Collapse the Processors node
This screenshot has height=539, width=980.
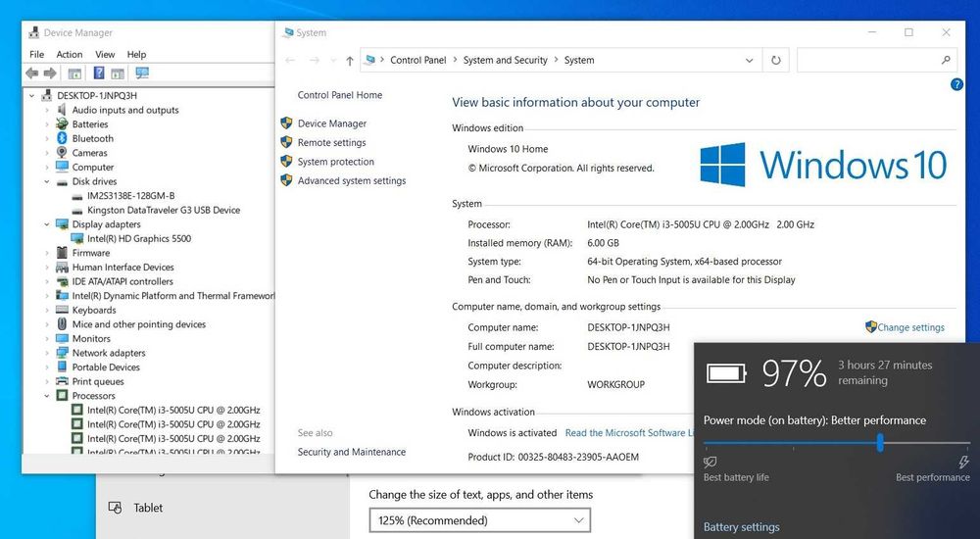(47, 396)
